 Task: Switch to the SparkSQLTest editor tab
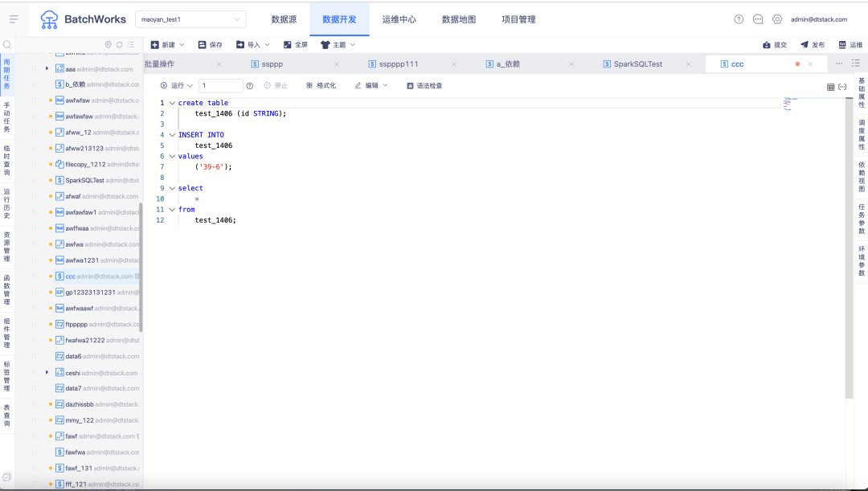[633, 64]
